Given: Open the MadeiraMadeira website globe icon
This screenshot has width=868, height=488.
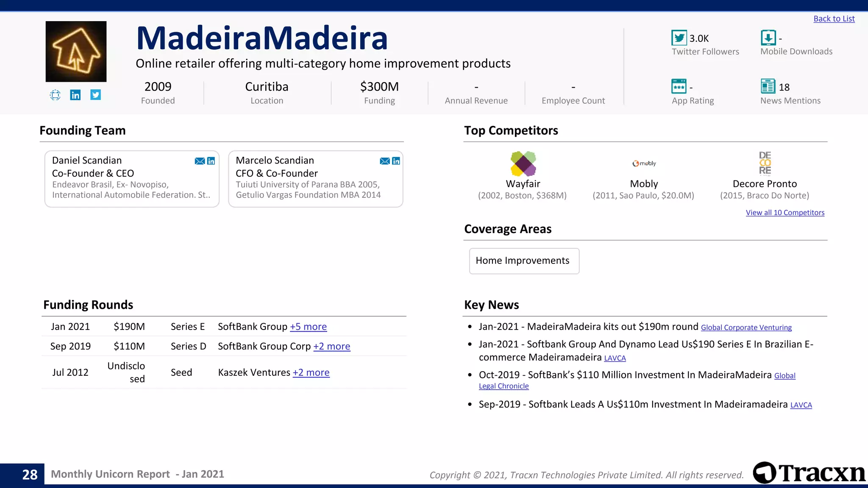Looking at the screenshot, I should click(55, 95).
